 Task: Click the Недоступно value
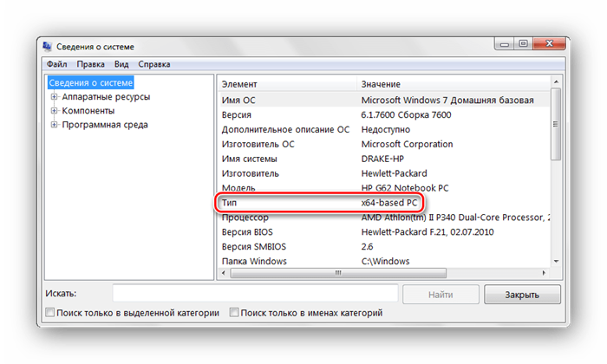(x=386, y=130)
